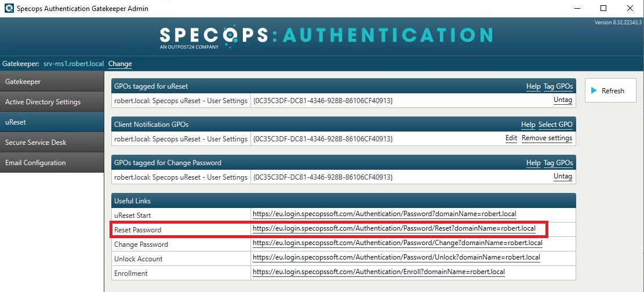Screen dimensions: 644x292
Task: Open the Gatekeeper sidebar section
Action: click(52, 81)
